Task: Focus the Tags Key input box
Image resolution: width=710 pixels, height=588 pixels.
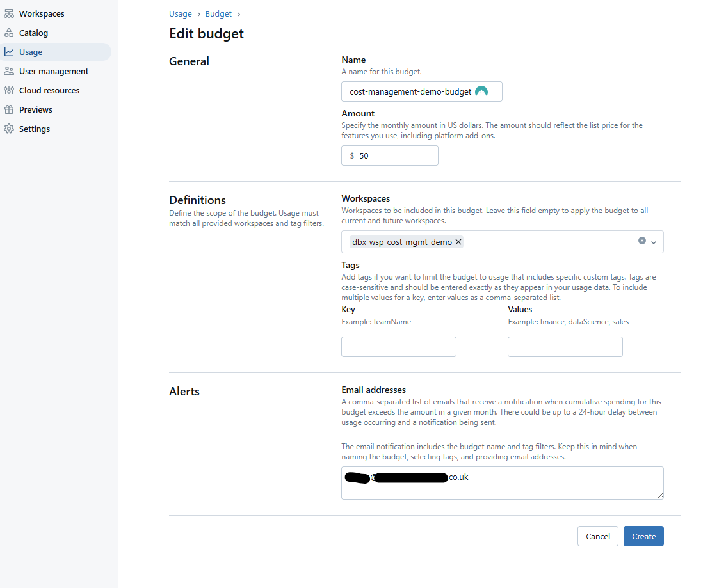Action: (x=398, y=347)
